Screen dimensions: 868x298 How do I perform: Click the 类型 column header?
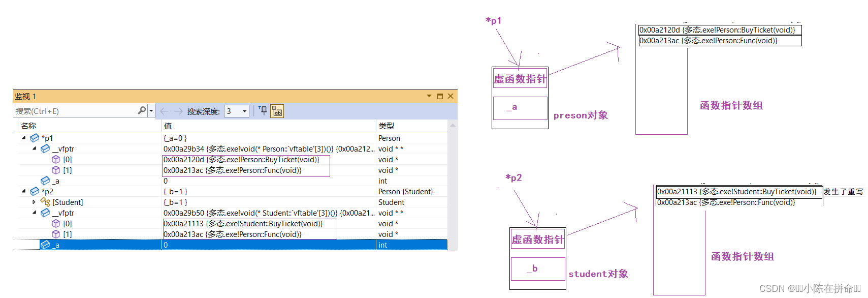386,126
